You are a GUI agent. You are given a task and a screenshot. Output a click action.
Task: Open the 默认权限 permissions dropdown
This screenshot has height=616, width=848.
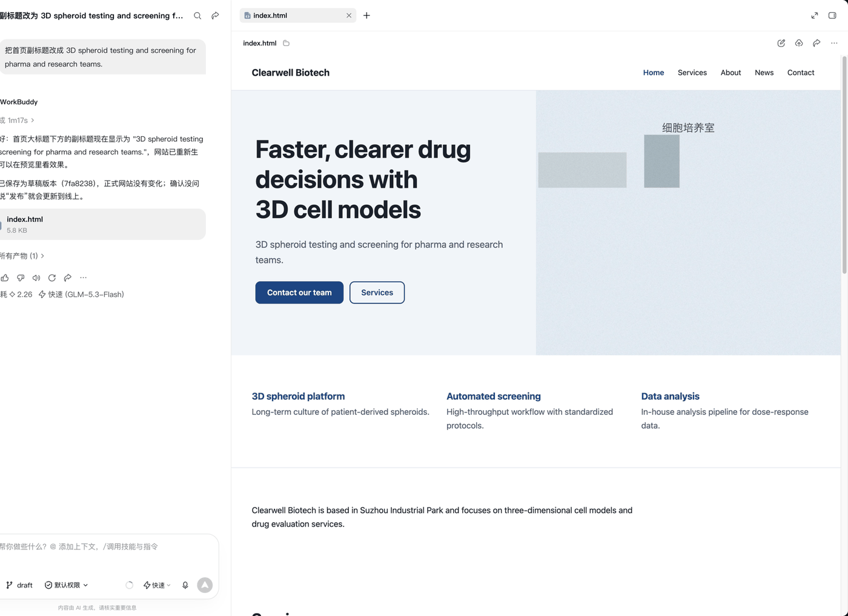coord(67,585)
